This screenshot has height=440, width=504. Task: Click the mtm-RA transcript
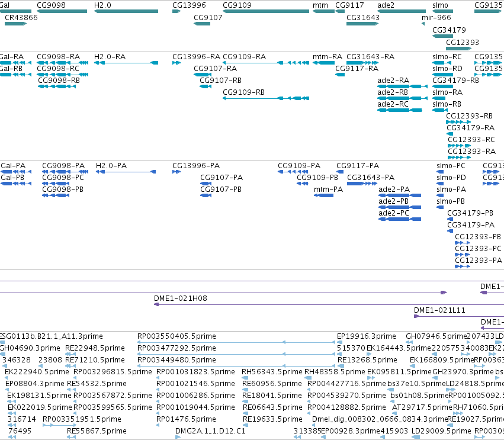324,63
